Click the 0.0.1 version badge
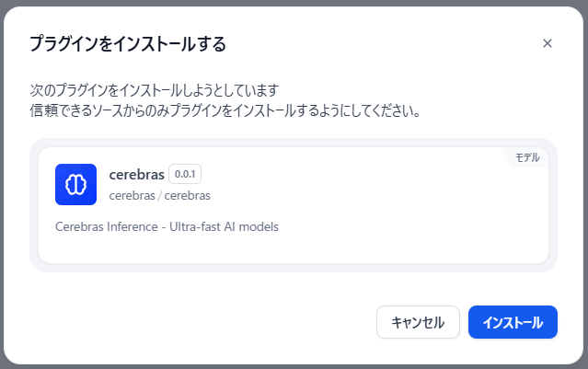588x369 pixels. tap(185, 174)
